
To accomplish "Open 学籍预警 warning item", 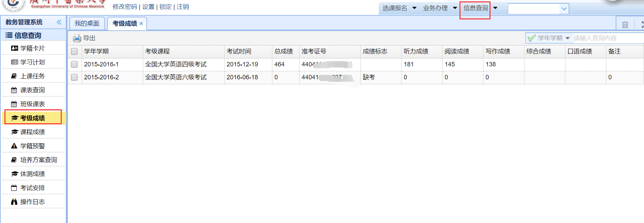I will pos(32,146).
